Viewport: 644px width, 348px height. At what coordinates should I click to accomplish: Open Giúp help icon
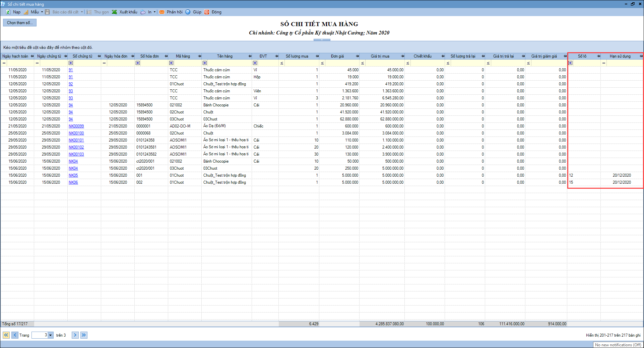pos(188,12)
